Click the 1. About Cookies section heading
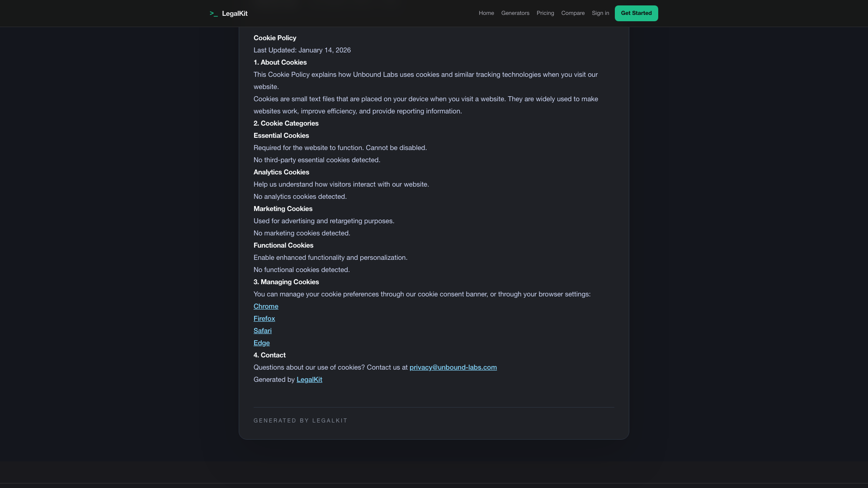This screenshot has width=868, height=488. pos(280,62)
